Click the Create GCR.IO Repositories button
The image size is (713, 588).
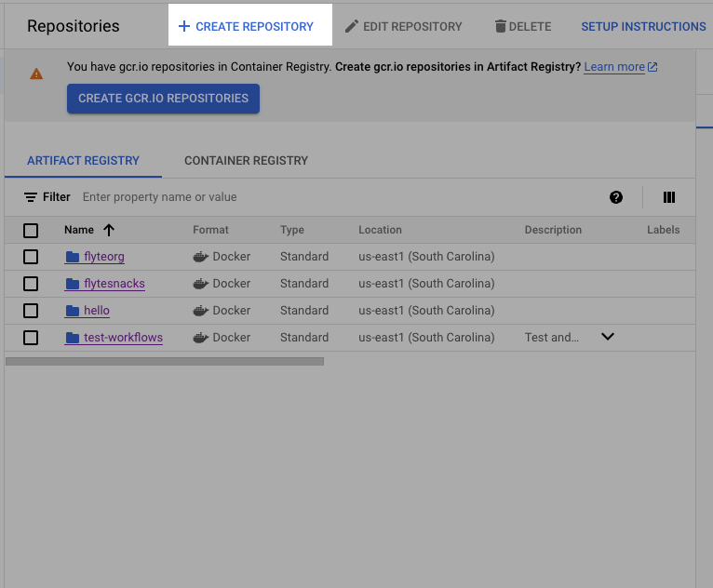tap(163, 99)
